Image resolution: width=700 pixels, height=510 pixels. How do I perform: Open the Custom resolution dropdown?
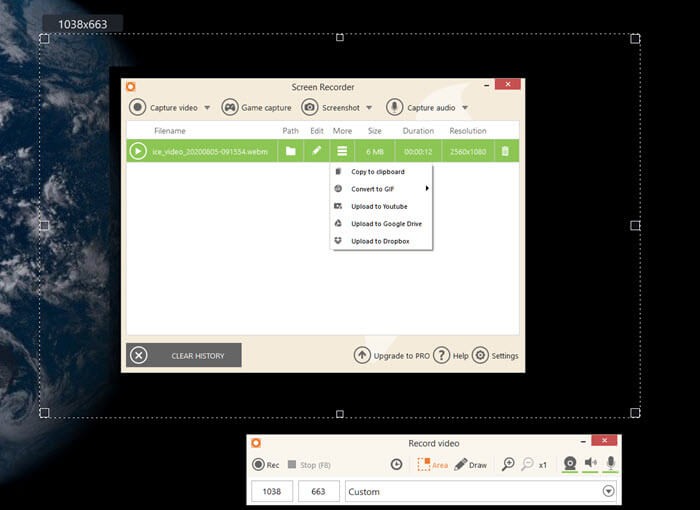tap(608, 491)
